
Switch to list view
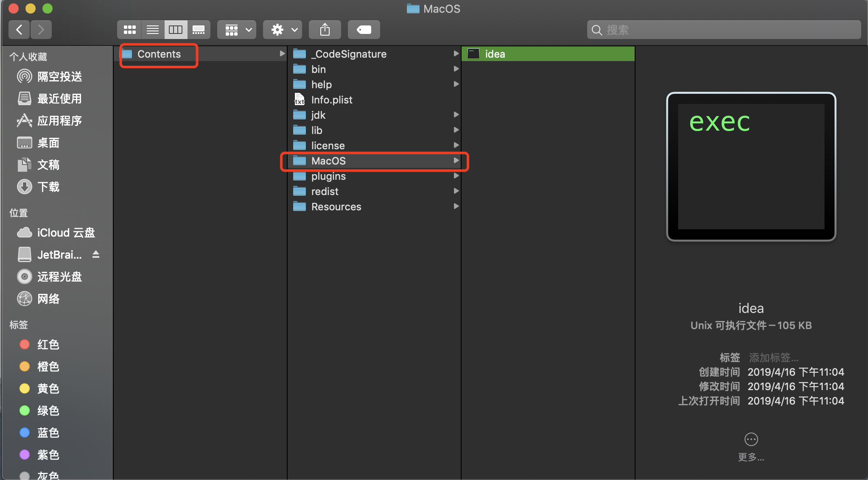(x=153, y=30)
